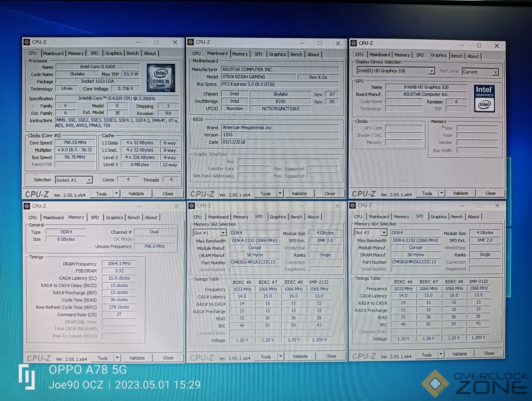Click the Close button in the Slot #1 window
The image size is (532, 401).
pyautogui.click(x=331, y=356)
